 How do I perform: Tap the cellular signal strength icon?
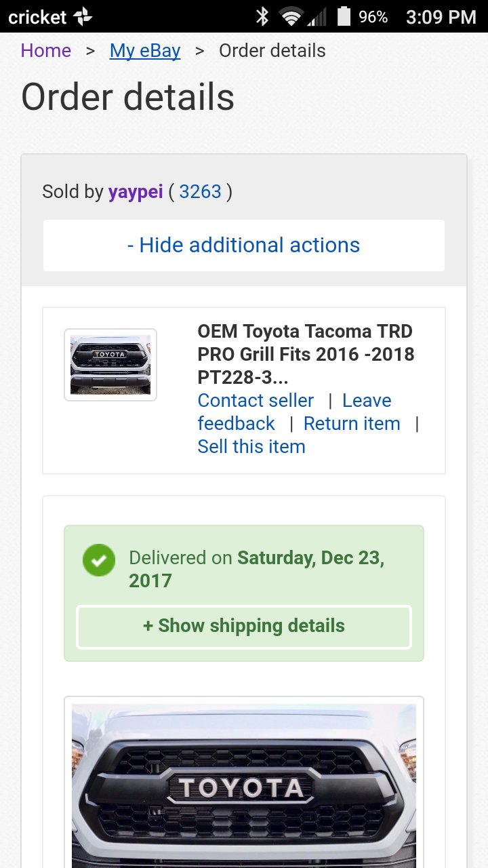click(x=317, y=17)
